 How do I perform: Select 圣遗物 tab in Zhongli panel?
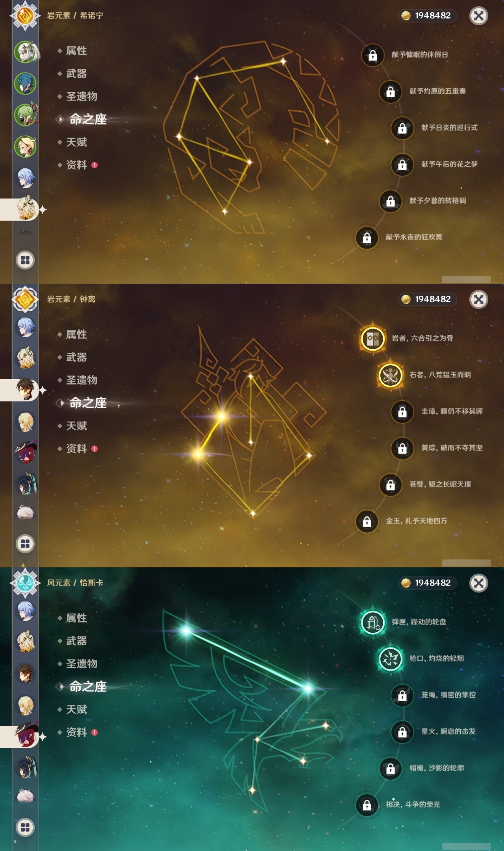82,380
